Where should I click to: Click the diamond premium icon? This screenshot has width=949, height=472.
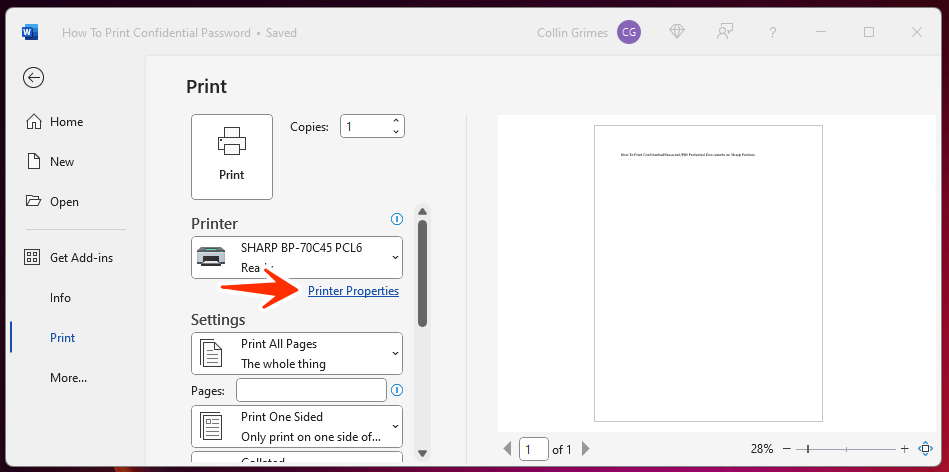[x=677, y=32]
